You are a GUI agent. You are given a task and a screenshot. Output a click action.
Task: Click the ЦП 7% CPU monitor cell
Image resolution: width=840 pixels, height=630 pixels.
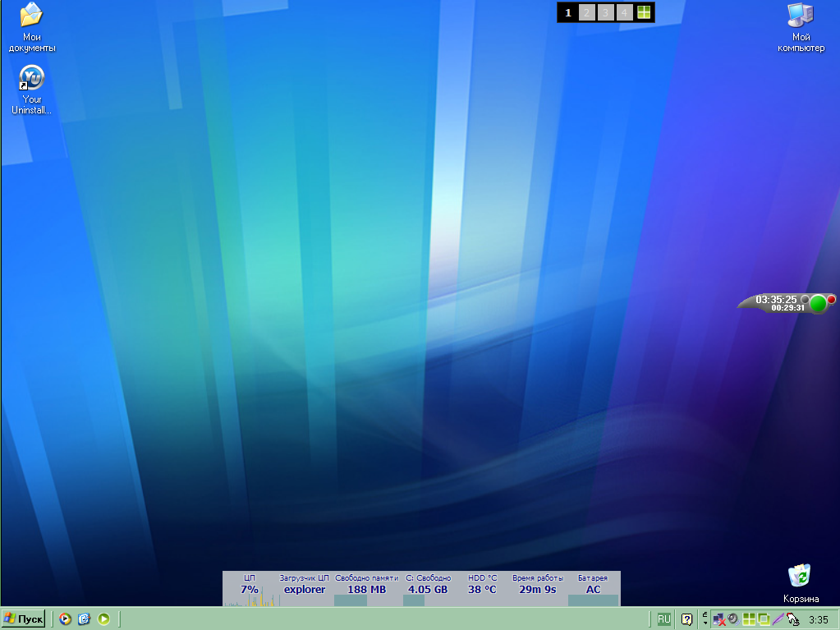pos(250,589)
